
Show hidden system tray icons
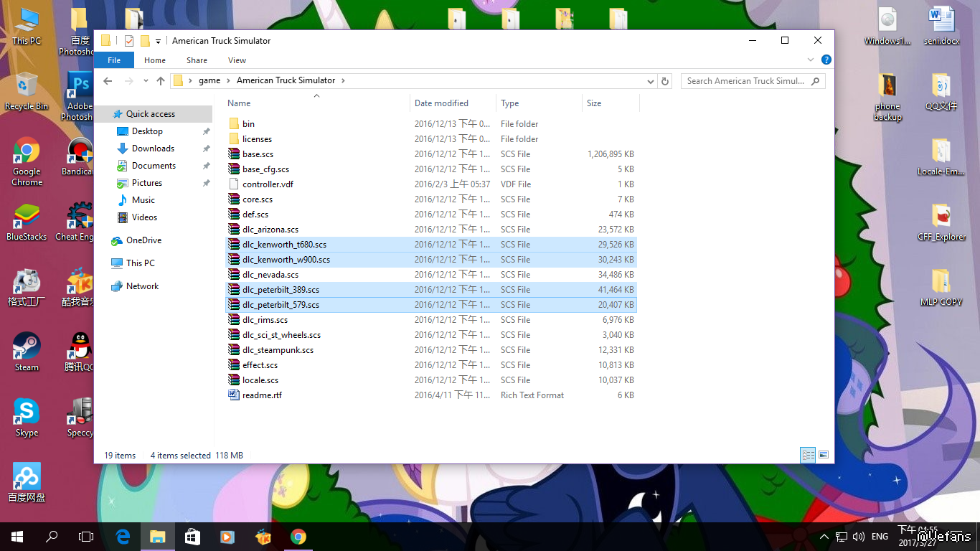coord(824,537)
